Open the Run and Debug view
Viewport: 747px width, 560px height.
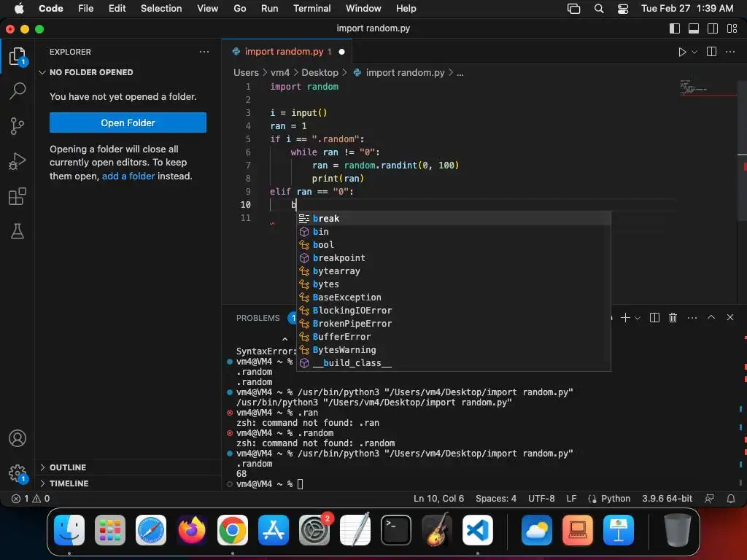coord(18,161)
